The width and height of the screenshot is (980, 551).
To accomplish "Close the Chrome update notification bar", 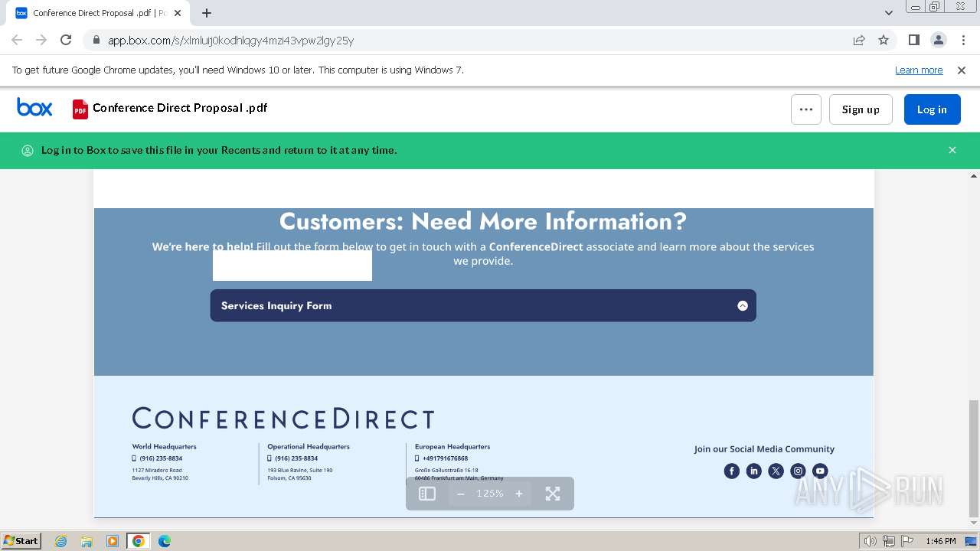I will 962,70.
